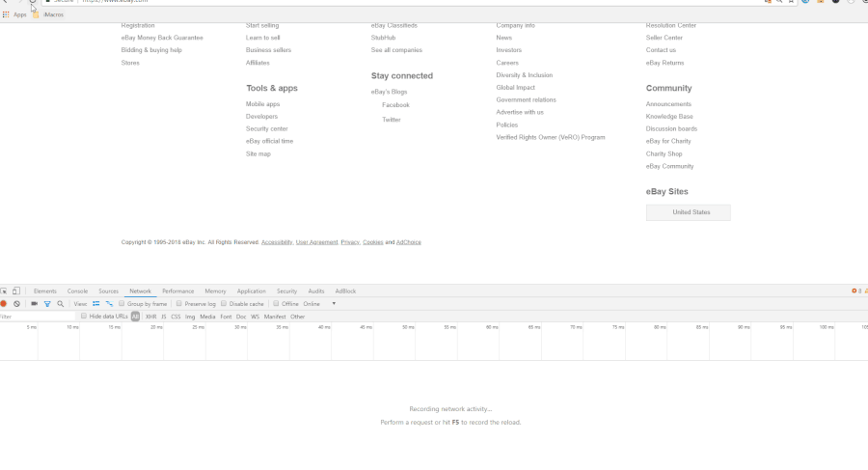Stop recording with the red record button
This screenshot has width=868, height=470.
pos(3,304)
